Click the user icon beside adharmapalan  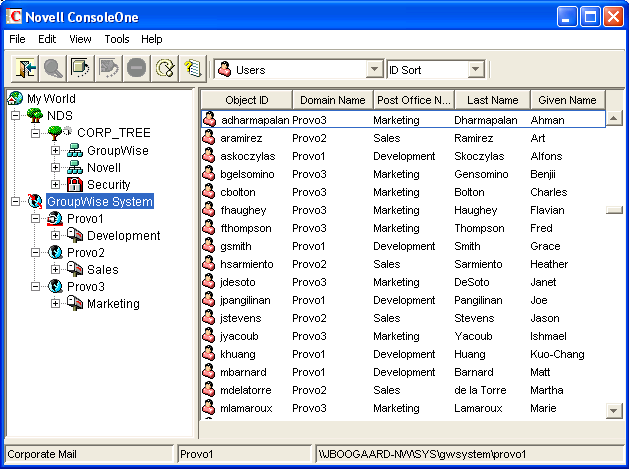point(209,120)
